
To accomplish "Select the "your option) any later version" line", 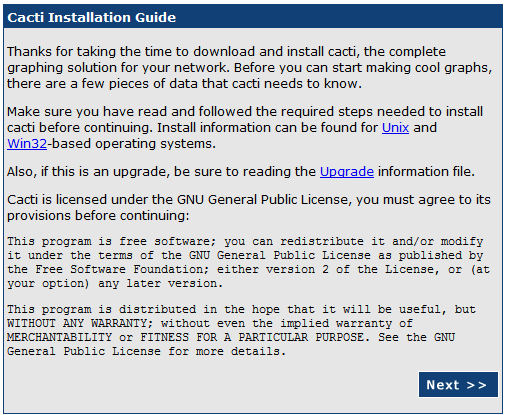I will 115,283.
